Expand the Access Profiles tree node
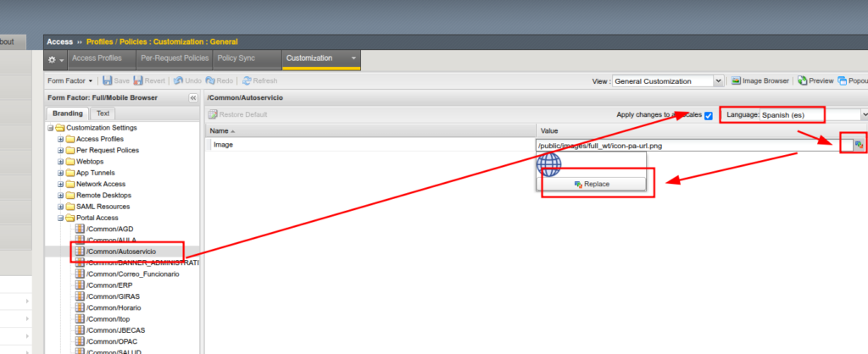The image size is (868, 354). click(60, 139)
